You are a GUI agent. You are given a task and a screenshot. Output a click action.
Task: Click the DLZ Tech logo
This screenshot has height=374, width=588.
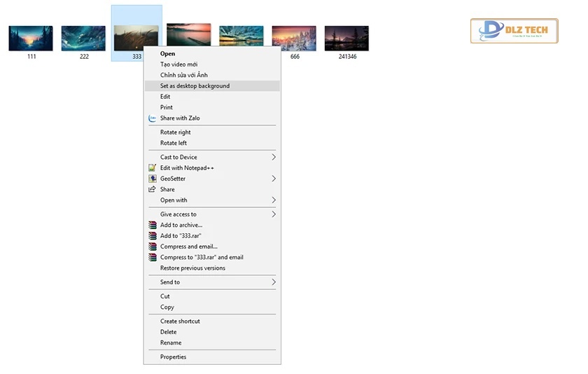tap(514, 31)
